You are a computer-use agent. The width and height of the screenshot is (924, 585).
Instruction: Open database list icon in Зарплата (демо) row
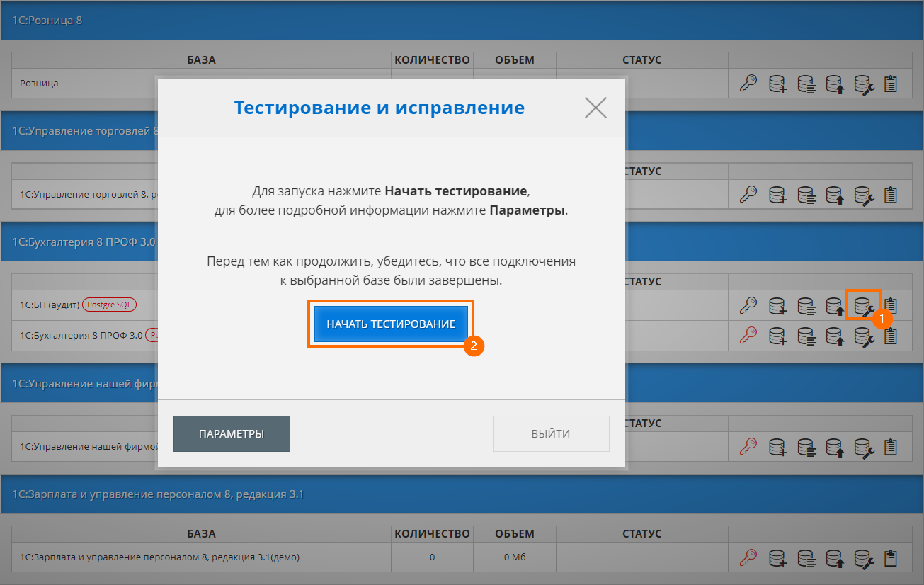pos(806,557)
